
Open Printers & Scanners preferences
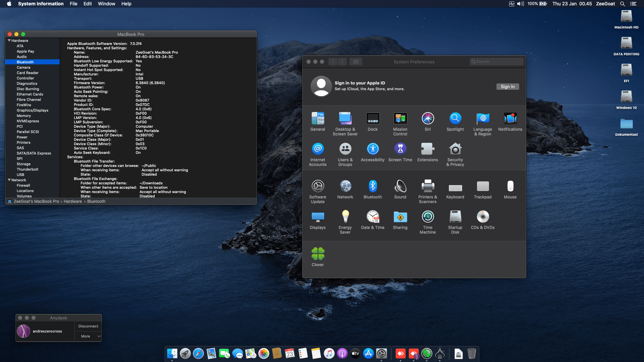(428, 192)
